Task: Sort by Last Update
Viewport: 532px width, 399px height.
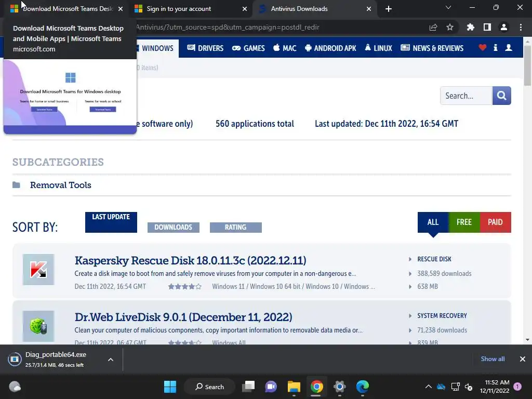Action: (111, 222)
